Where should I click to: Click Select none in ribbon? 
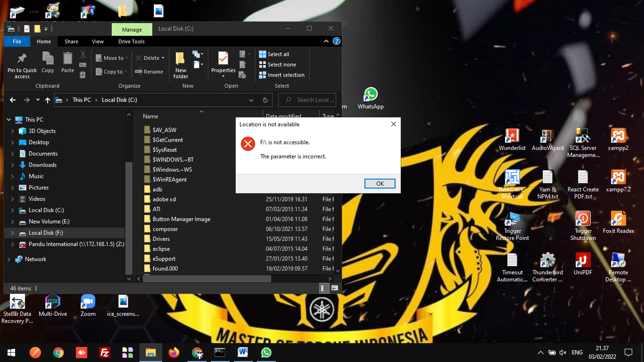pyautogui.click(x=278, y=65)
